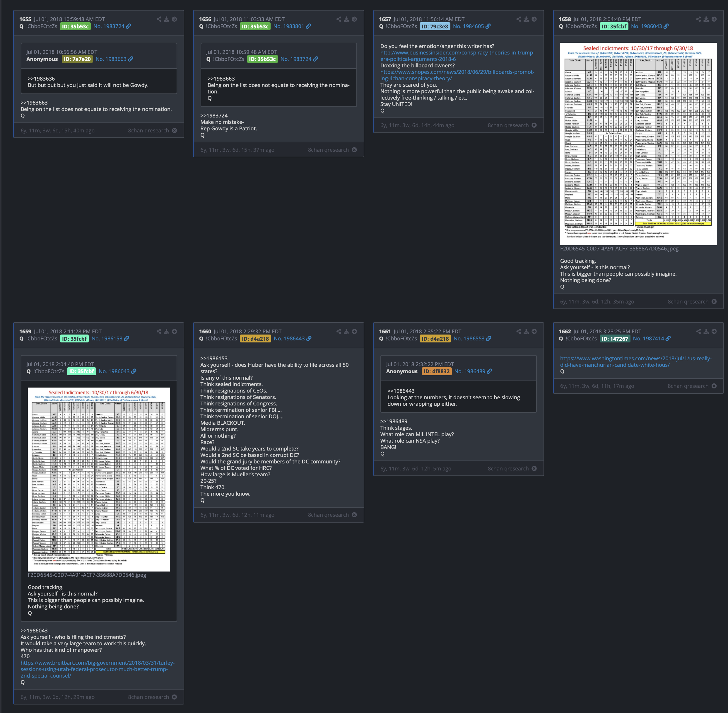
Task: Download post 1655 using the download icon
Action: click(x=167, y=19)
